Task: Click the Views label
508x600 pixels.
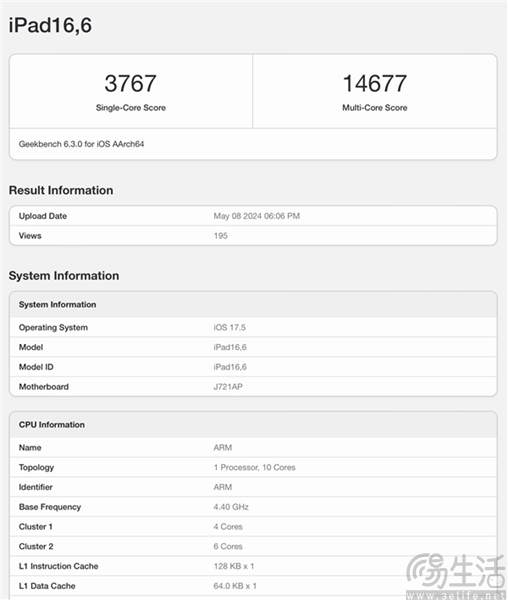Action: coord(30,236)
